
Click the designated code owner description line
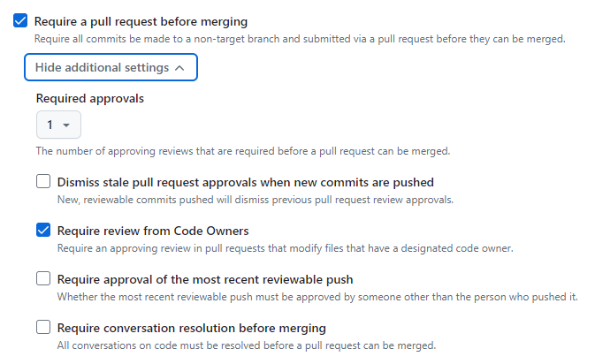(x=285, y=248)
